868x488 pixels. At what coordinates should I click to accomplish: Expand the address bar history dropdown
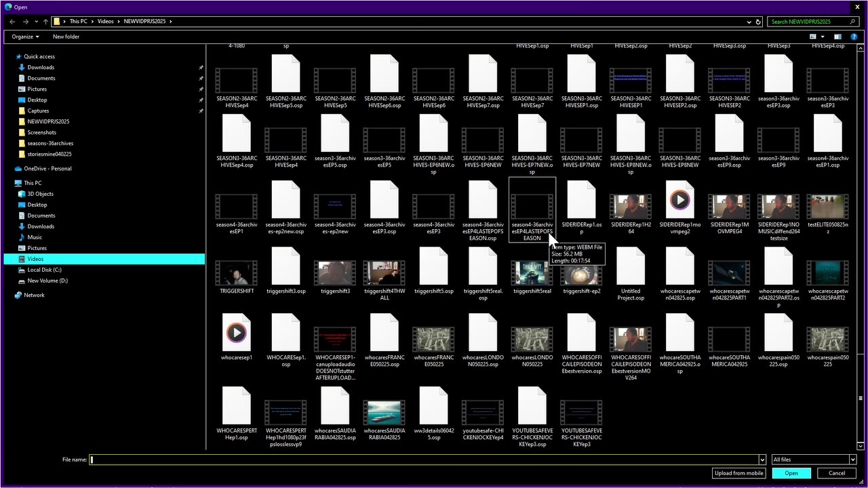click(x=749, y=22)
